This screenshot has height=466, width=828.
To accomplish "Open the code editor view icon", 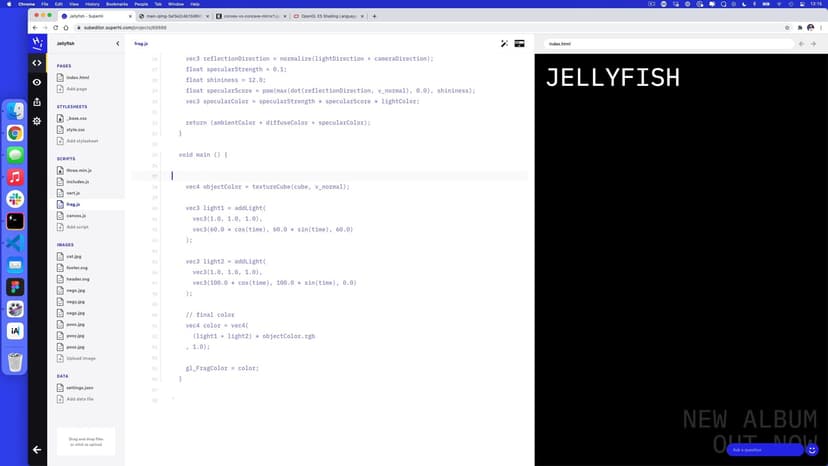I will pyautogui.click(x=37, y=63).
